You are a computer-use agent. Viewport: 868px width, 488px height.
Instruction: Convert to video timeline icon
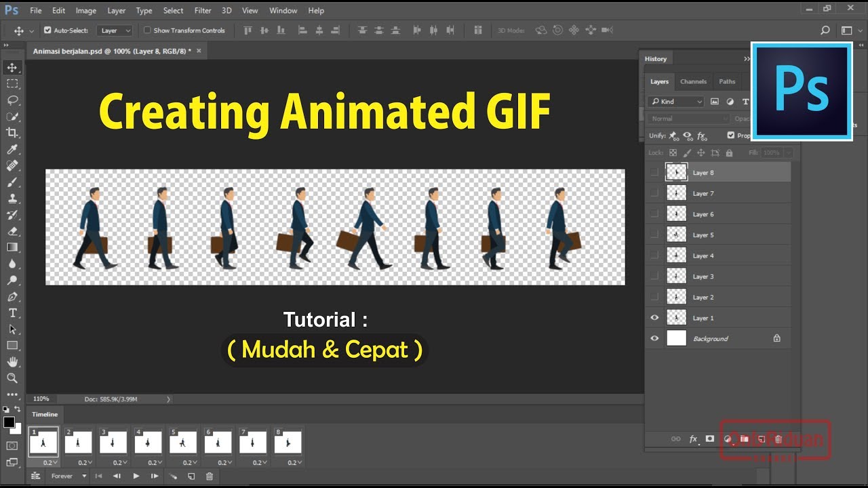pos(35,476)
